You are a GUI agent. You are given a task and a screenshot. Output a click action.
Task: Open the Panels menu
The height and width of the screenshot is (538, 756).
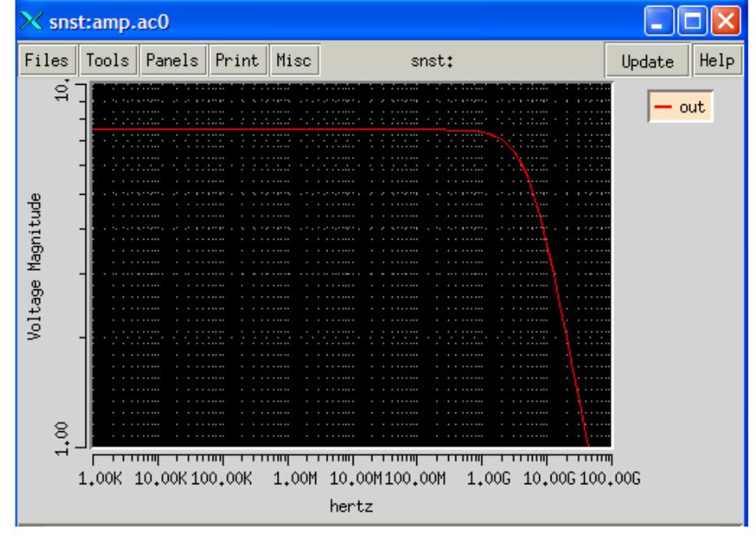point(174,61)
